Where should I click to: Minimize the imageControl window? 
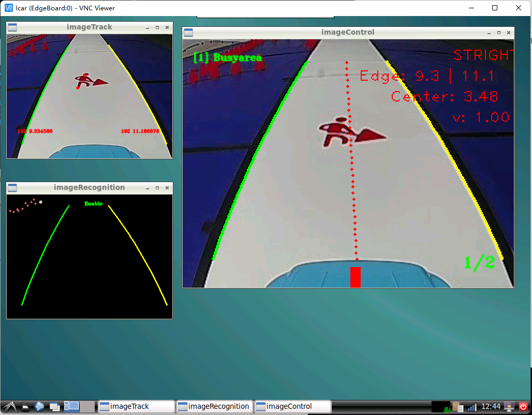tap(489, 33)
